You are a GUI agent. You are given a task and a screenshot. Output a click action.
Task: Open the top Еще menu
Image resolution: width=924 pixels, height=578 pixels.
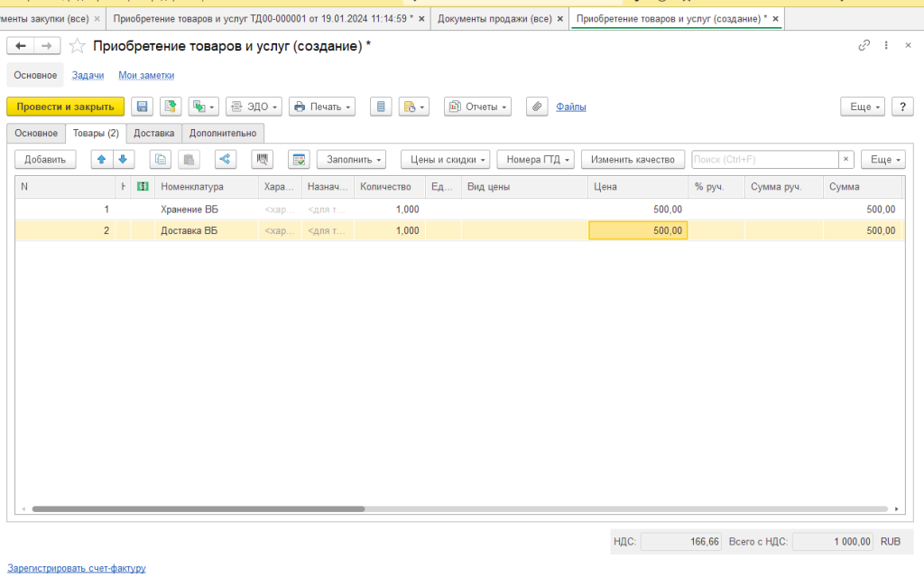click(863, 107)
